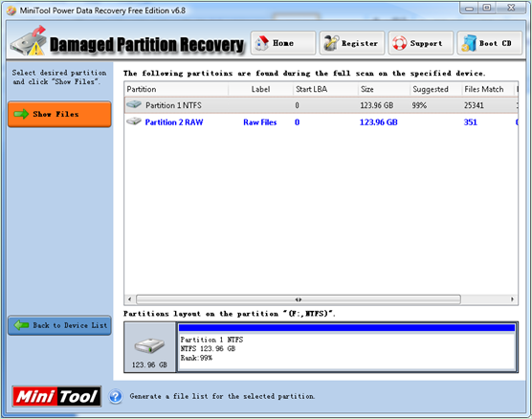
Task: Click the Register button tools icon
Action: click(331, 43)
